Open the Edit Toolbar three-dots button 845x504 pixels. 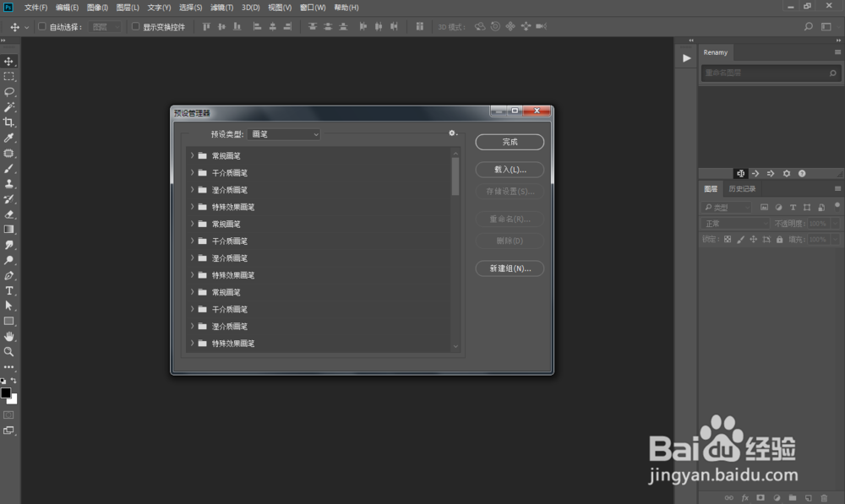pos(8,366)
